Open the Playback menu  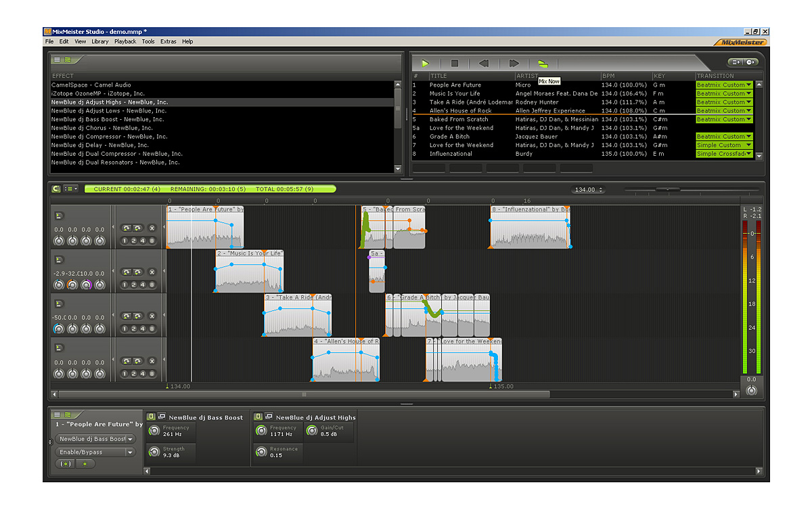point(125,41)
